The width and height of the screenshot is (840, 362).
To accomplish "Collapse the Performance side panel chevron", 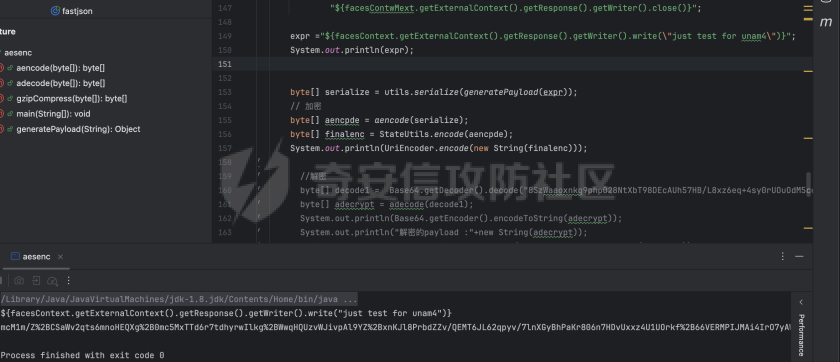I will pos(801,303).
